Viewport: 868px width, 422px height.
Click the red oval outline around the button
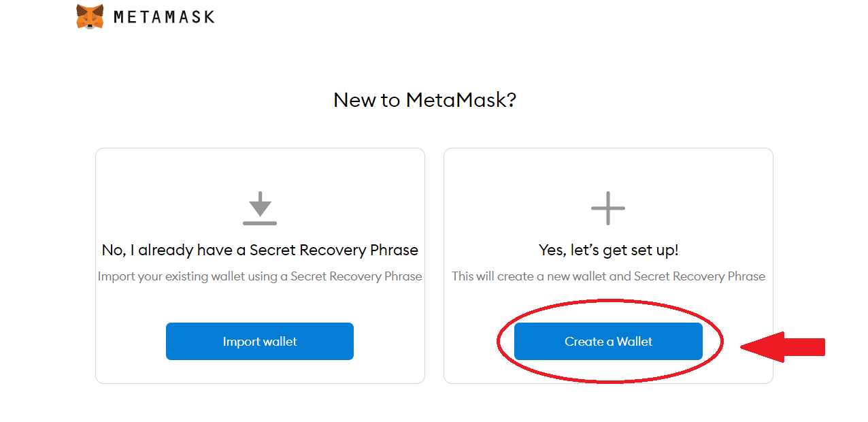[x=610, y=341]
